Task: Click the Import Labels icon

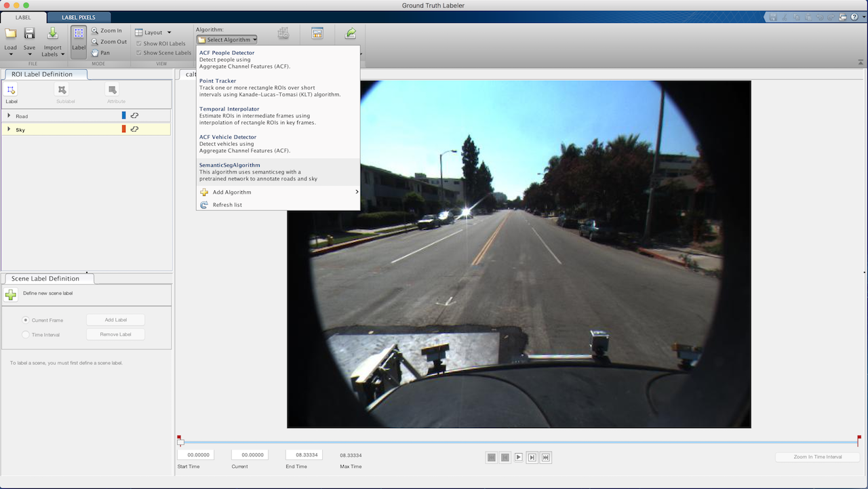Action: click(x=52, y=33)
